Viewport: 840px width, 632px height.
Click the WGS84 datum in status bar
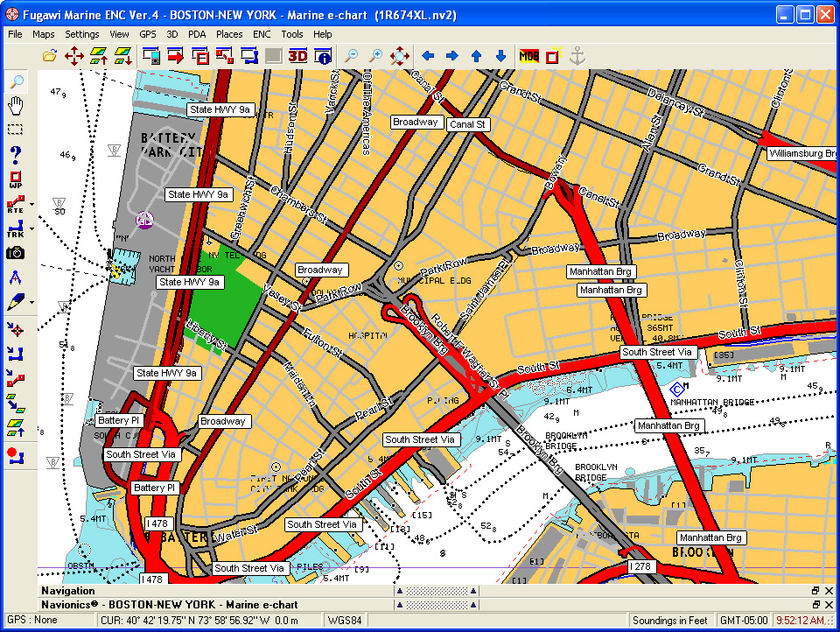coord(345,621)
